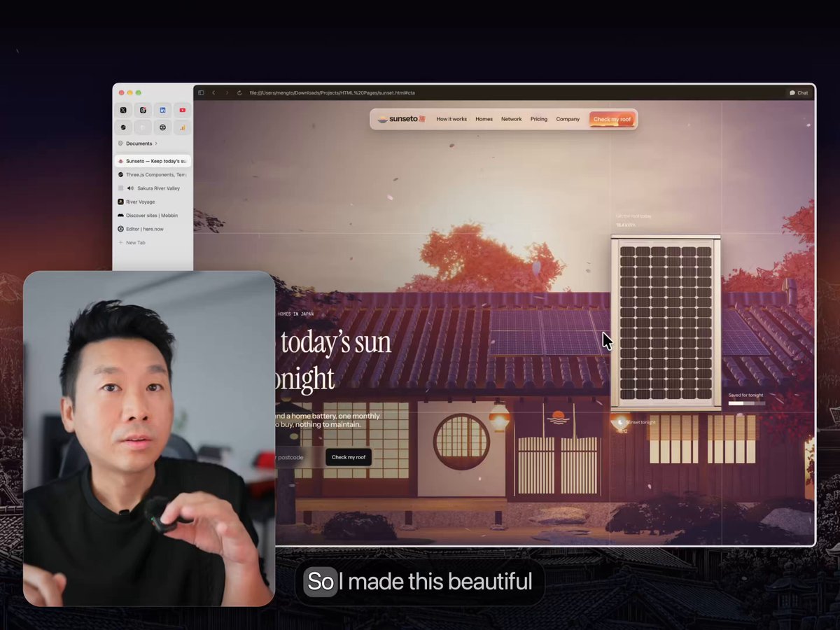The width and height of the screenshot is (840, 630).
Task: Click the Saved for tonight progress bar
Action: click(746, 403)
